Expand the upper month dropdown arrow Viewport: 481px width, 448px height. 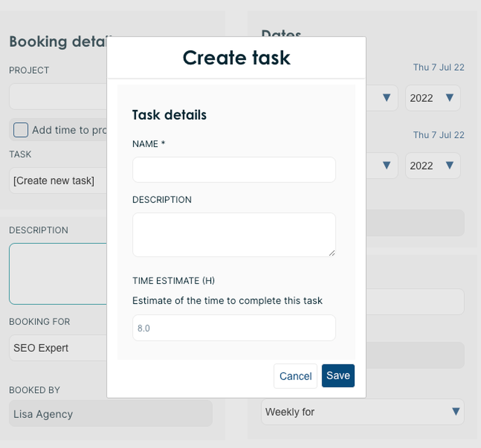(387, 98)
